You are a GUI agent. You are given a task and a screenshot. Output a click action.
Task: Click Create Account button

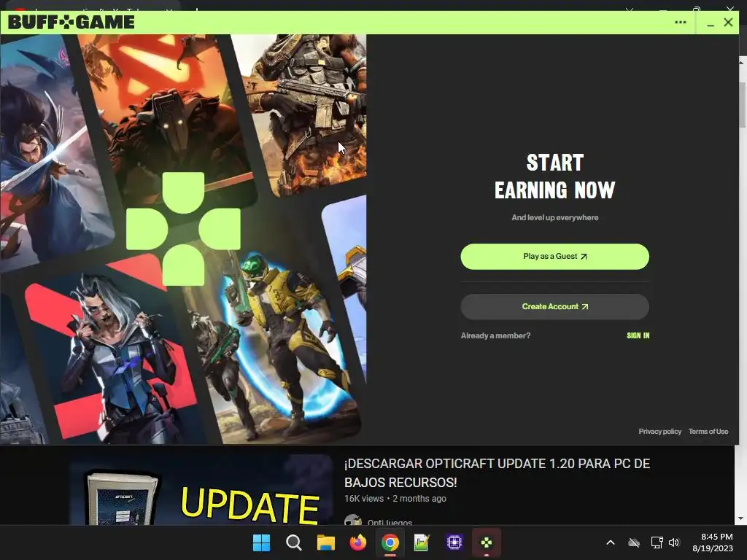[x=554, y=307]
